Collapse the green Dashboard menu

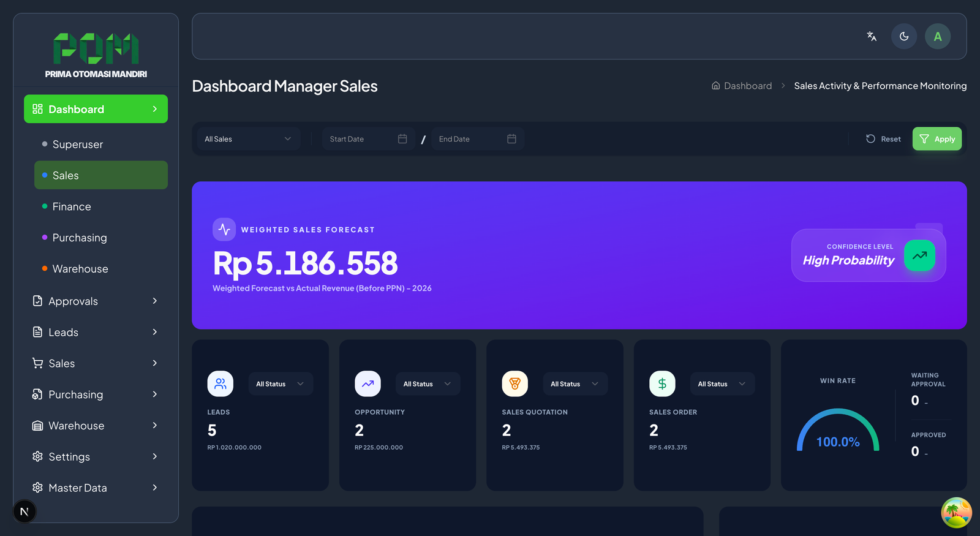pos(96,109)
